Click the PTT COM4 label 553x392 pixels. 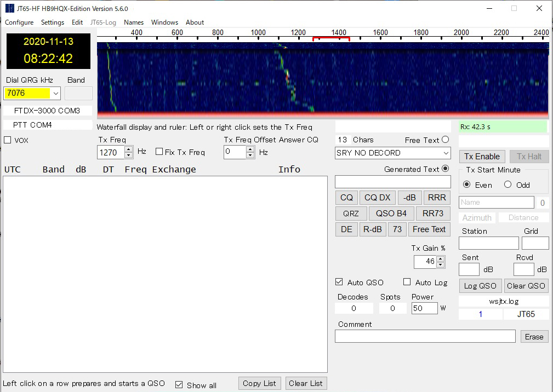tap(47, 125)
